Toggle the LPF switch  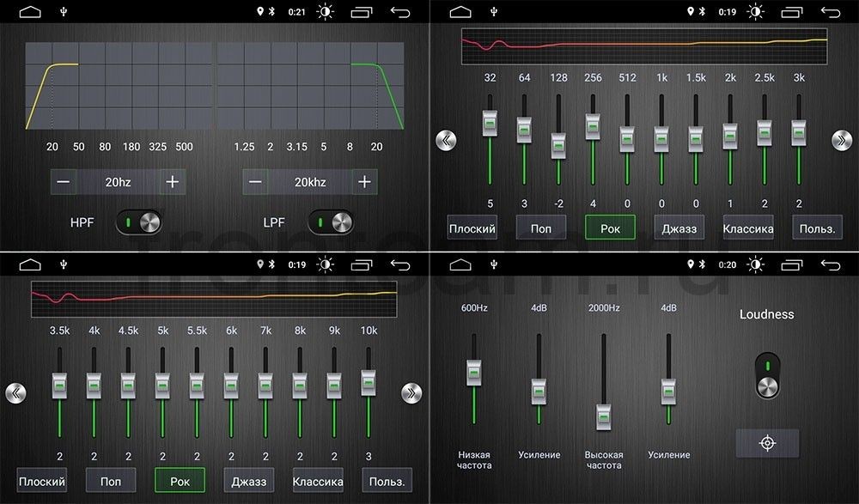point(331,222)
